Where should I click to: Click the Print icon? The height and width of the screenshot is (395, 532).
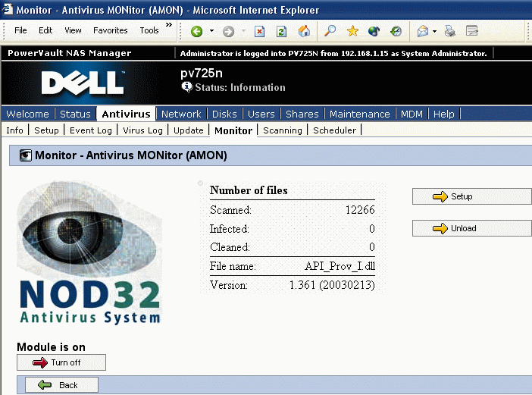(x=450, y=31)
